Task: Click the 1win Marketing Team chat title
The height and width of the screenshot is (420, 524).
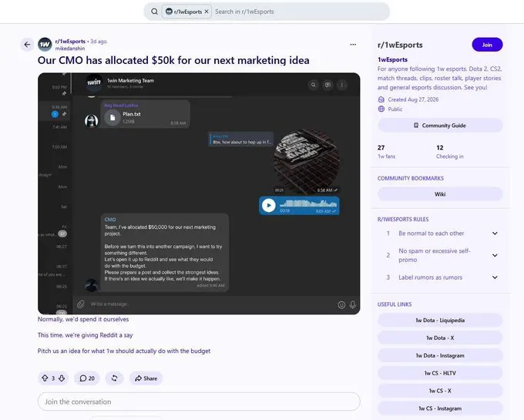Action: [130, 80]
